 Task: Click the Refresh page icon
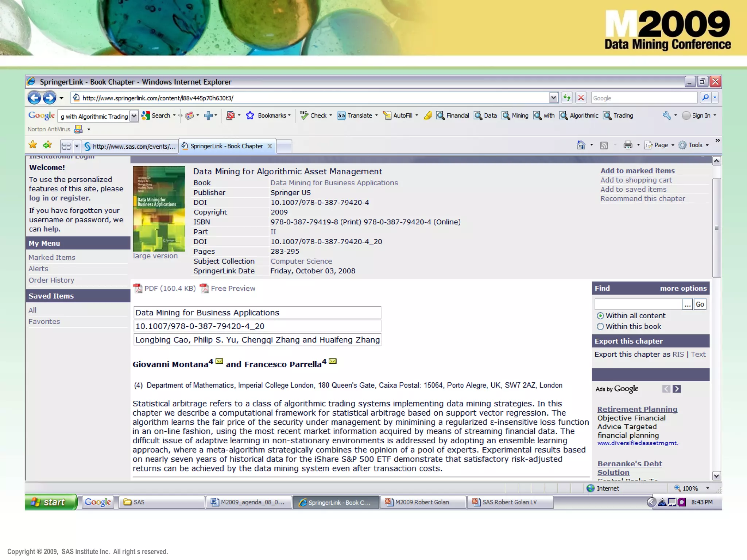click(567, 98)
